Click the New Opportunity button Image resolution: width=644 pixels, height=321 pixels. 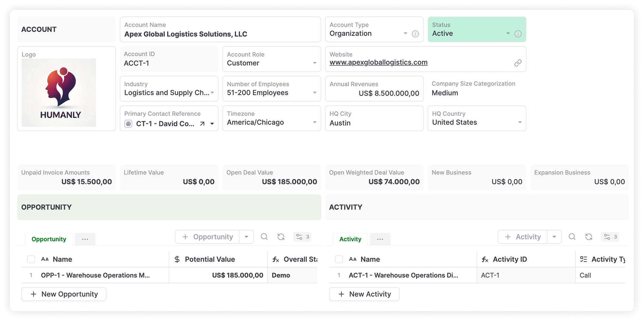click(64, 294)
